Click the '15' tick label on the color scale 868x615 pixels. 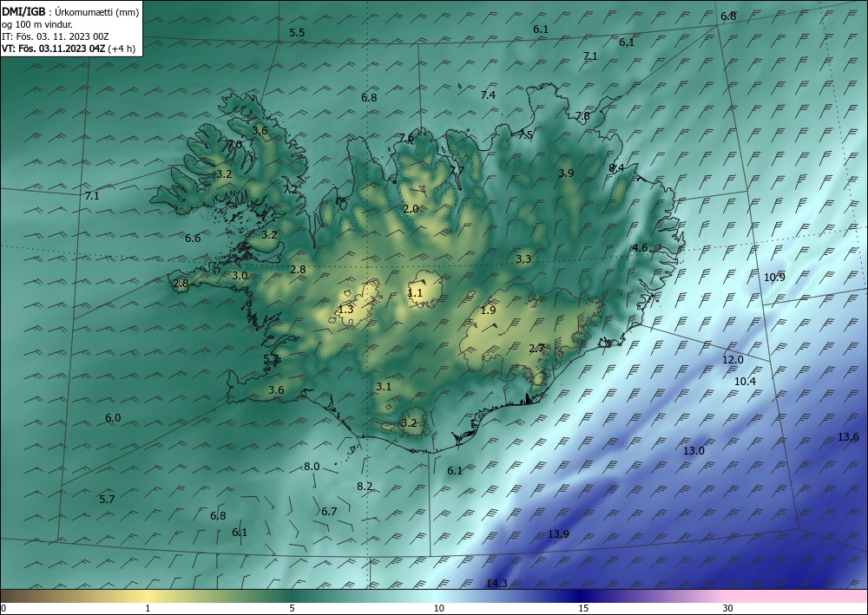[x=583, y=608]
